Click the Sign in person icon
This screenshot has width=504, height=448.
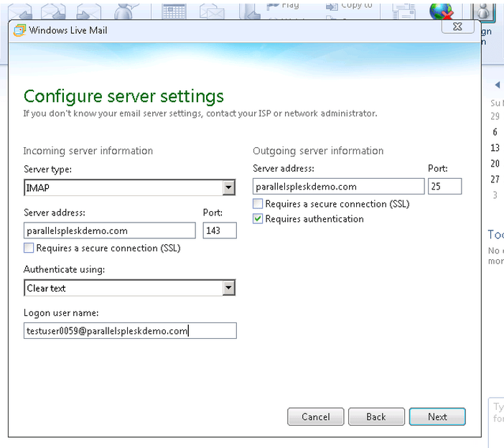[482, 12]
